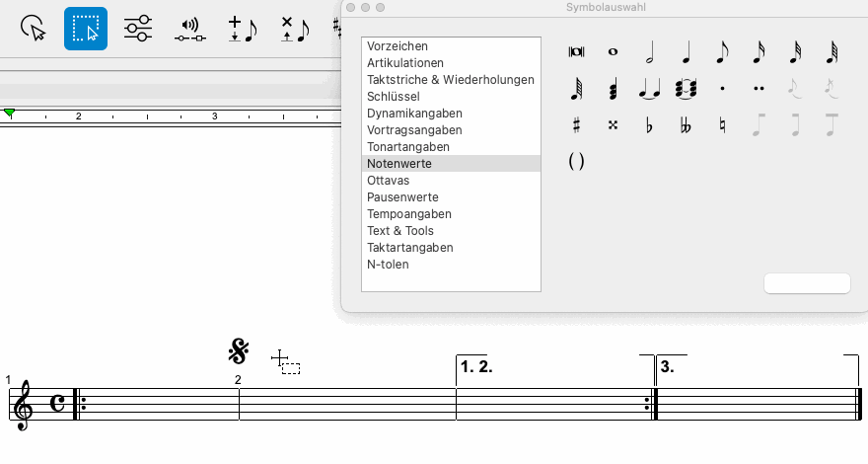
Task: Select the volume automation tool
Action: coord(189,28)
